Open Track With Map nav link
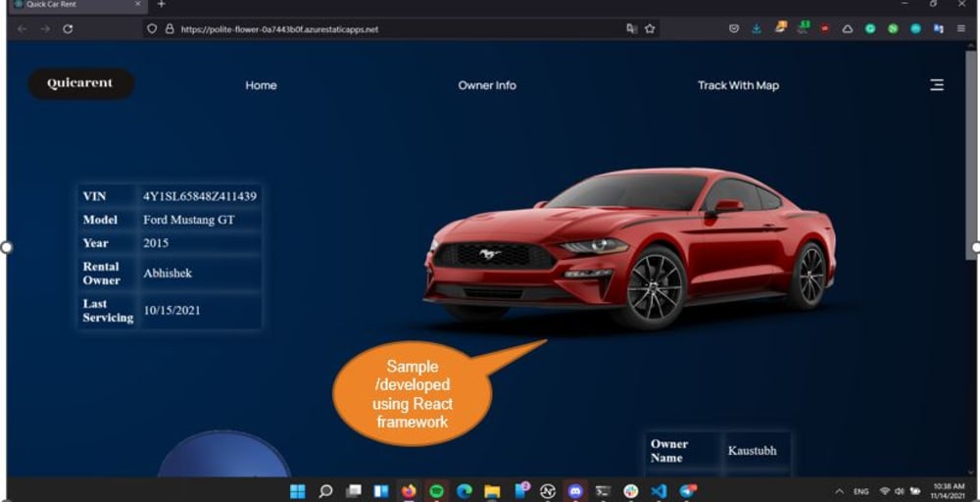Viewport: 980px width, 502px height. click(739, 85)
